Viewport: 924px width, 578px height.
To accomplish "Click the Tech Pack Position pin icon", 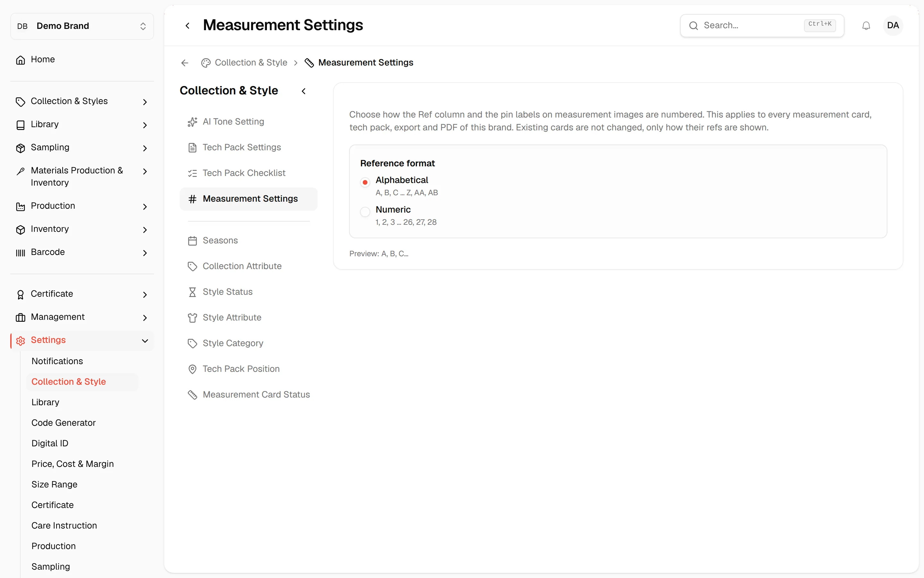I will click(x=193, y=369).
